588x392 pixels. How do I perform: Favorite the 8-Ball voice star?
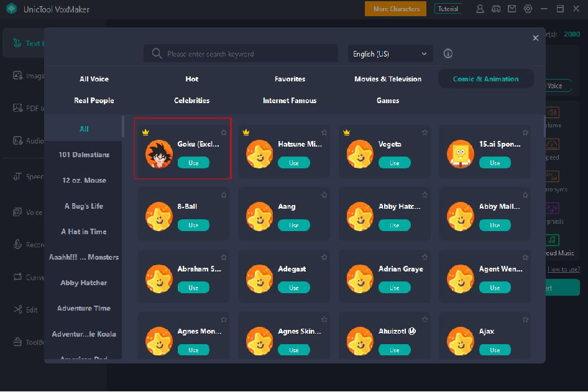point(224,195)
